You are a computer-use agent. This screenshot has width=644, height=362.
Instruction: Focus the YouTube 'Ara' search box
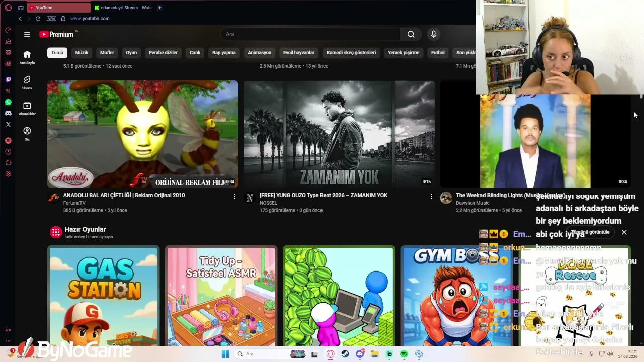[x=310, y=34]
